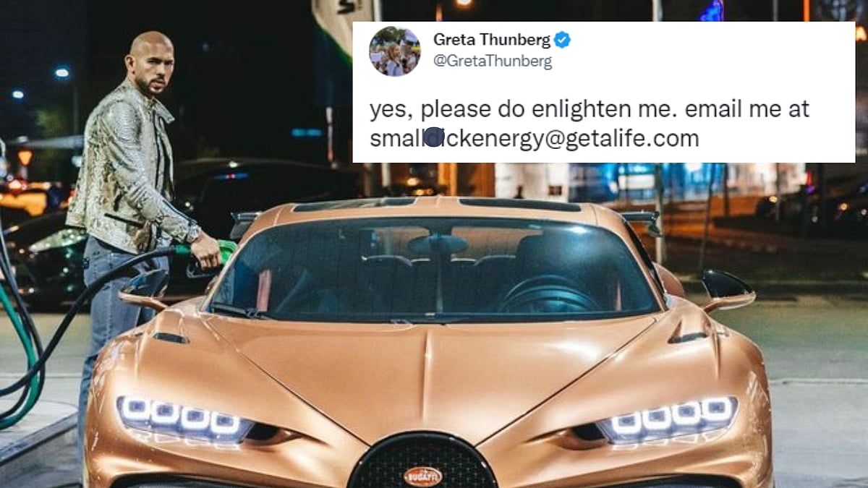This screenshot has height=488, width=868.
Task: Open Greta Thunberg's profile avatar
Action: [x=394, y=51]
